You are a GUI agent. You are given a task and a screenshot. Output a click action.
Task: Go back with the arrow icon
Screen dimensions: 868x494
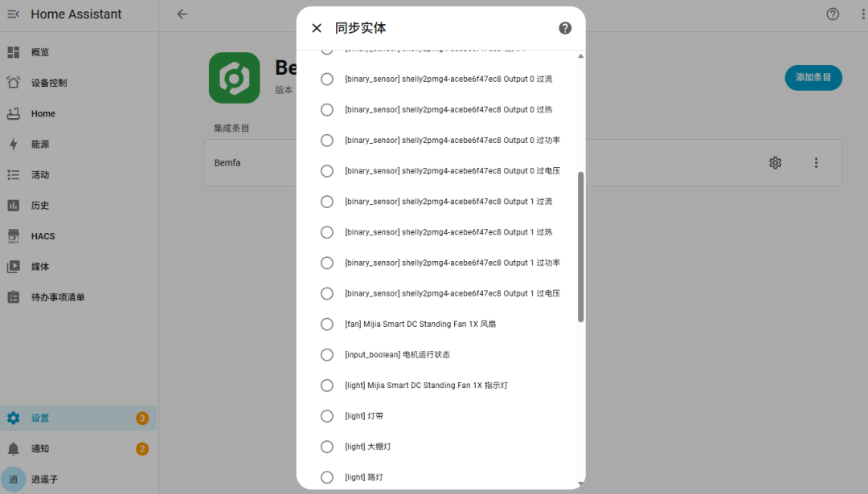(182, 14)
